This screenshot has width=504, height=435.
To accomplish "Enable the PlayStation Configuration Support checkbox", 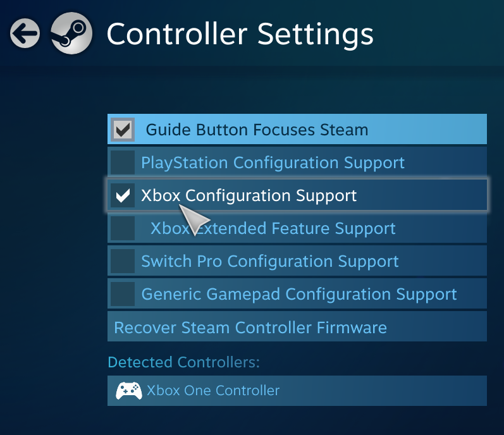I will pyautogui.click(x=123, y=162).
